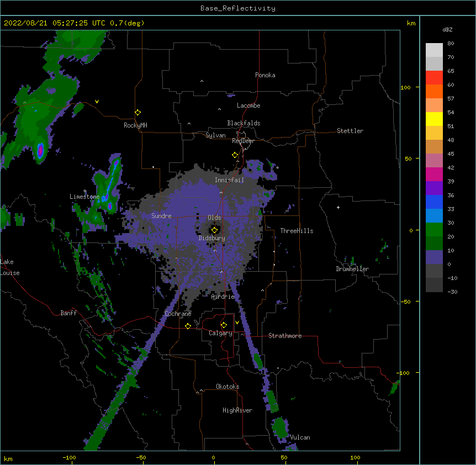
Task: Click the ThreeHills label
Action: (x=297, y=231)
